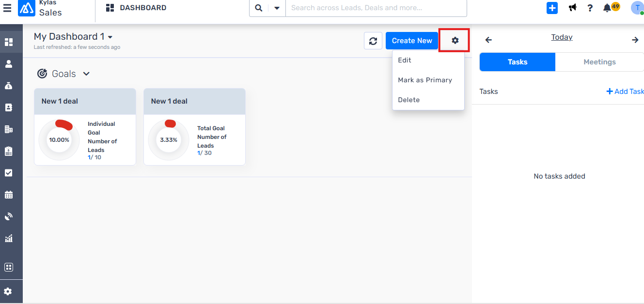
Task: Click the search magnifier icon
Action: point(259,8)
